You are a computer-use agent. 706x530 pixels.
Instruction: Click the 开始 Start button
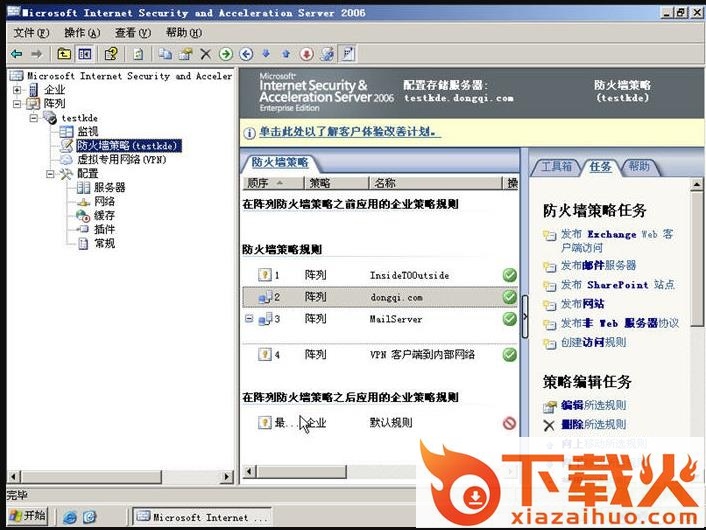point(28,516)
